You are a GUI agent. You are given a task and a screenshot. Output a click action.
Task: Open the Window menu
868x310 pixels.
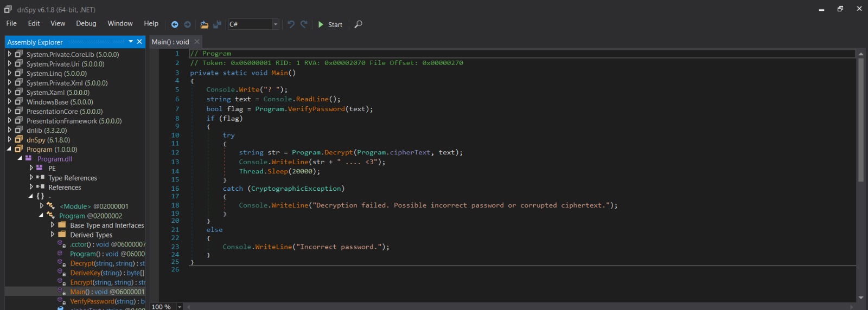click(x=120, y=23)
